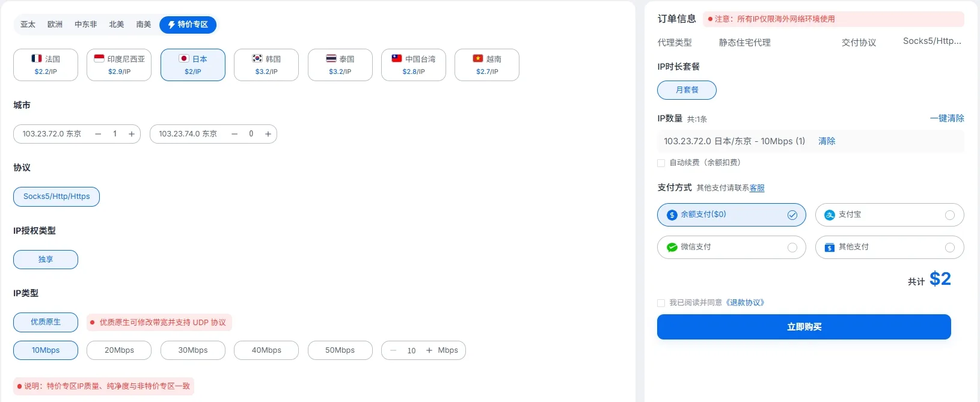Select the 30Mbps bandwidth option
The image size is (980, 402).
pyautogui.click(x=193, y=350)
